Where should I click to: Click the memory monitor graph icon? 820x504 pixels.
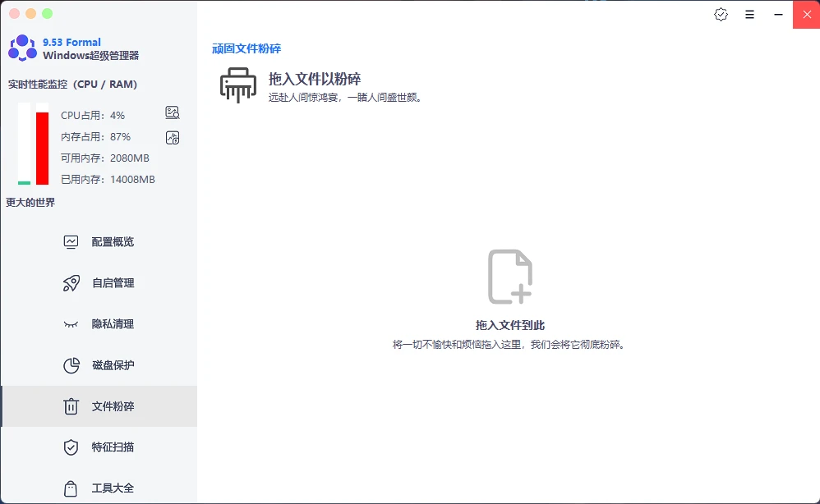(x=172, y=137)
